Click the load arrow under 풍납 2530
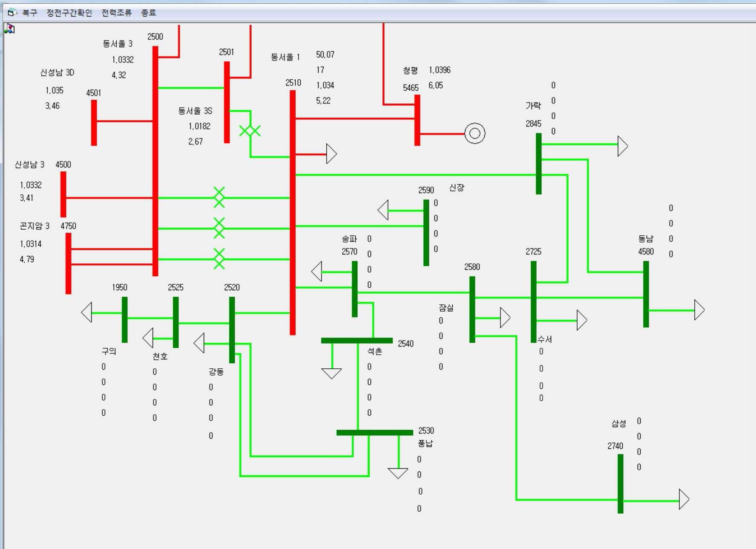 tap(398, 473)
